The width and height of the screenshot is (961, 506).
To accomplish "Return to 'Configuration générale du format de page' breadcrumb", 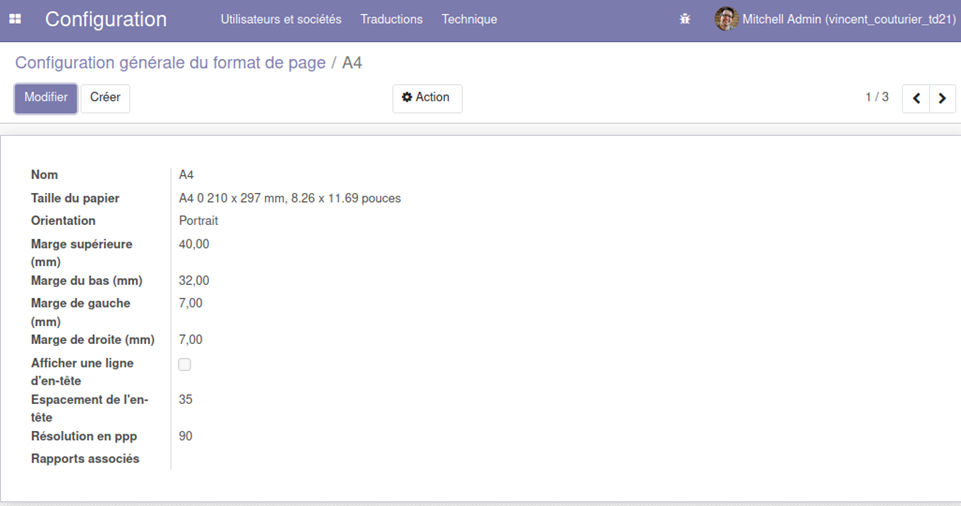I will [170, 63].
